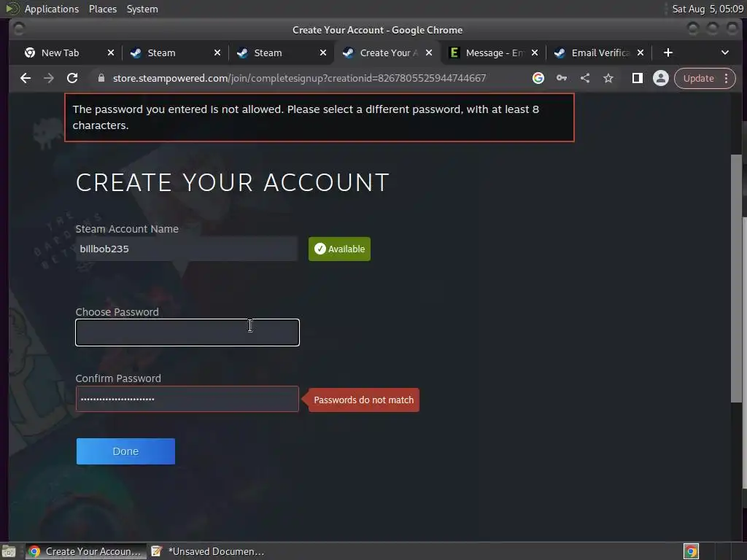This screenshot has width=747, height=560.
Task: Close the Create Your Account tab
Action: click(x=429, y=52)
